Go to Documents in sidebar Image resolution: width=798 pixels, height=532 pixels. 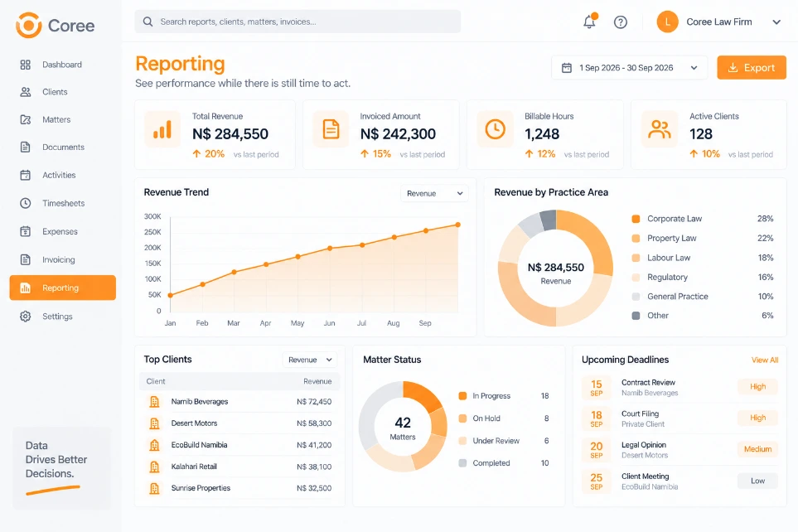click(63, 148)
